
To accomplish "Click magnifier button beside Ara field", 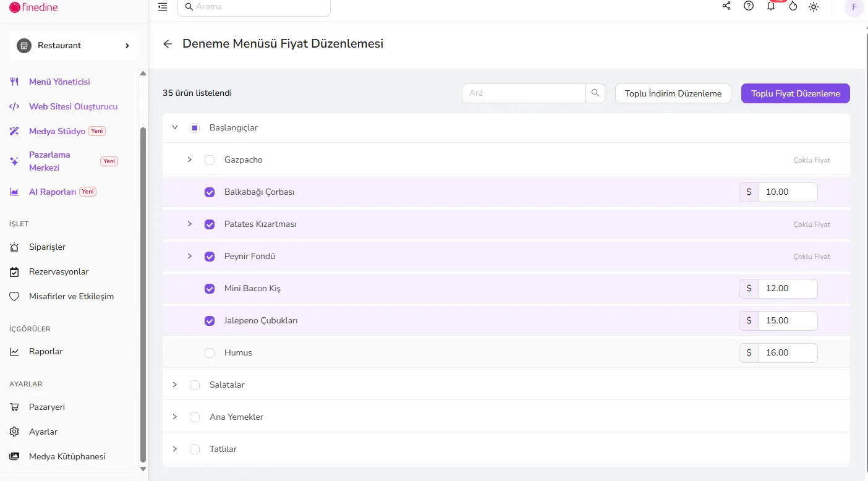I will [x=595, y=93].
